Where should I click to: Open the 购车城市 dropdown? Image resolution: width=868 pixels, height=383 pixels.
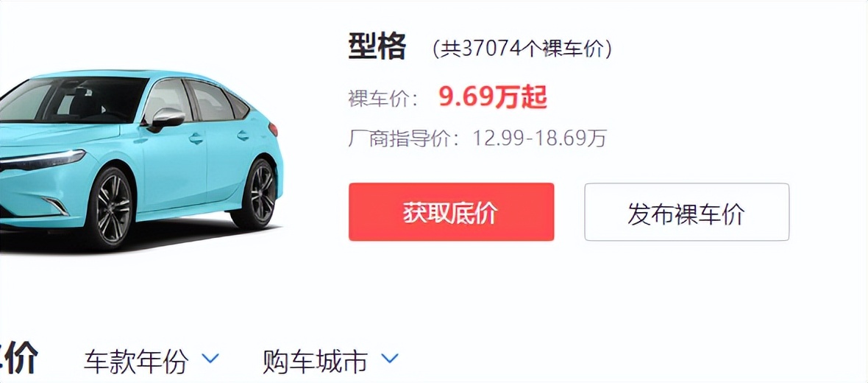[330, 362]
